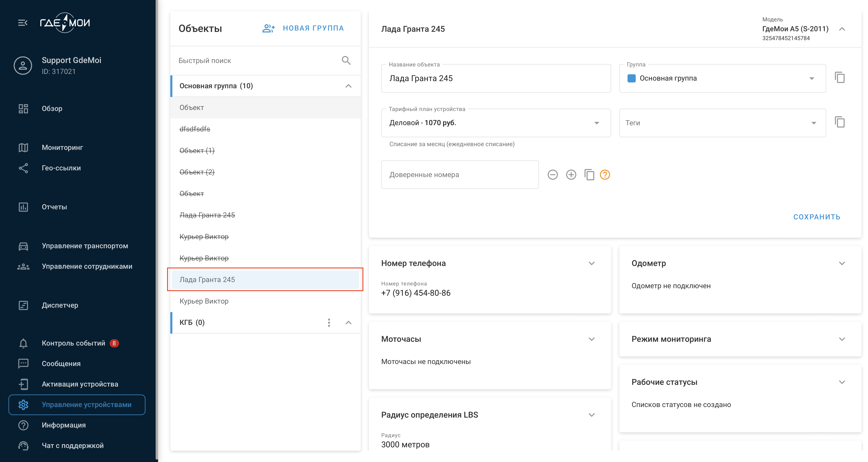Remove trusted number with minus icon
This screenshot has width=868, height=462.
(x=553, y=174)
